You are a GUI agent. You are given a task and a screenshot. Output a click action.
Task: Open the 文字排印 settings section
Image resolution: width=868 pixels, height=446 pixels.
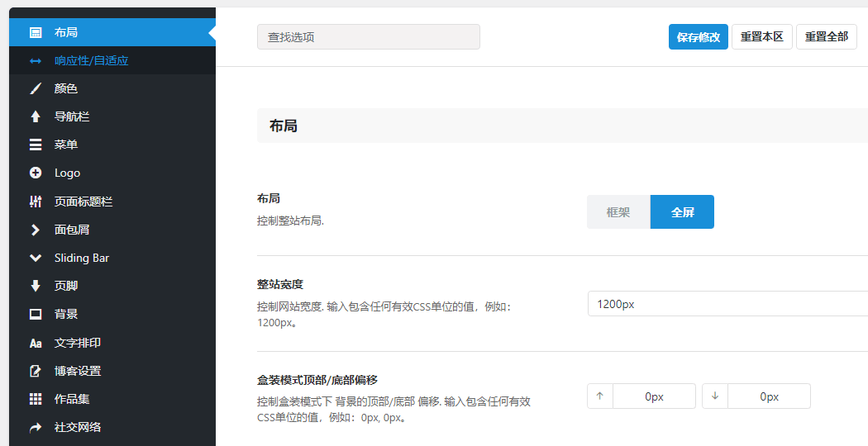tap(78, 343)
